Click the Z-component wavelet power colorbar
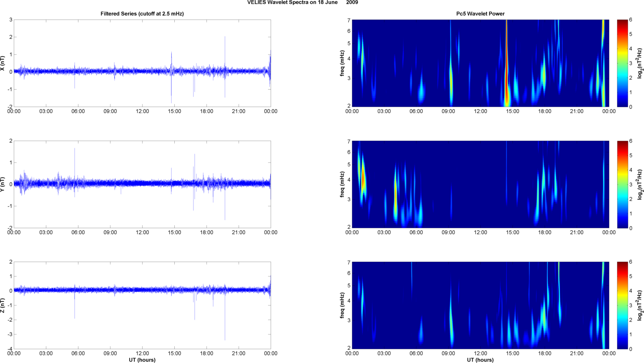This screenshot has width=644, height=363. click(x=622, y=305)
